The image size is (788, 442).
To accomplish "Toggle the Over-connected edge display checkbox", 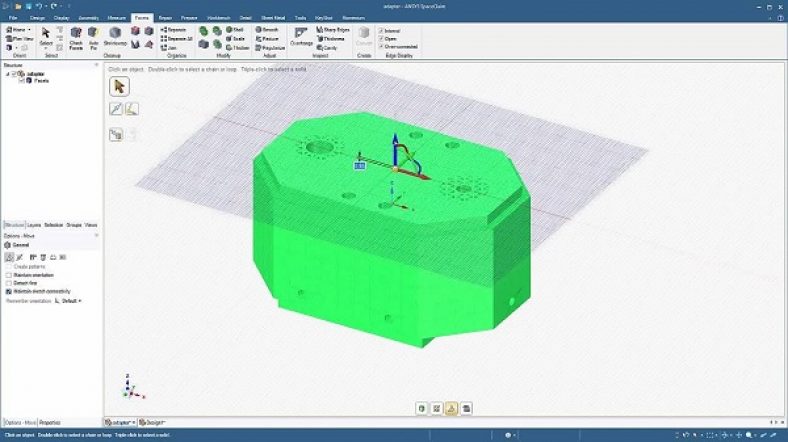I will coord(381,47).
